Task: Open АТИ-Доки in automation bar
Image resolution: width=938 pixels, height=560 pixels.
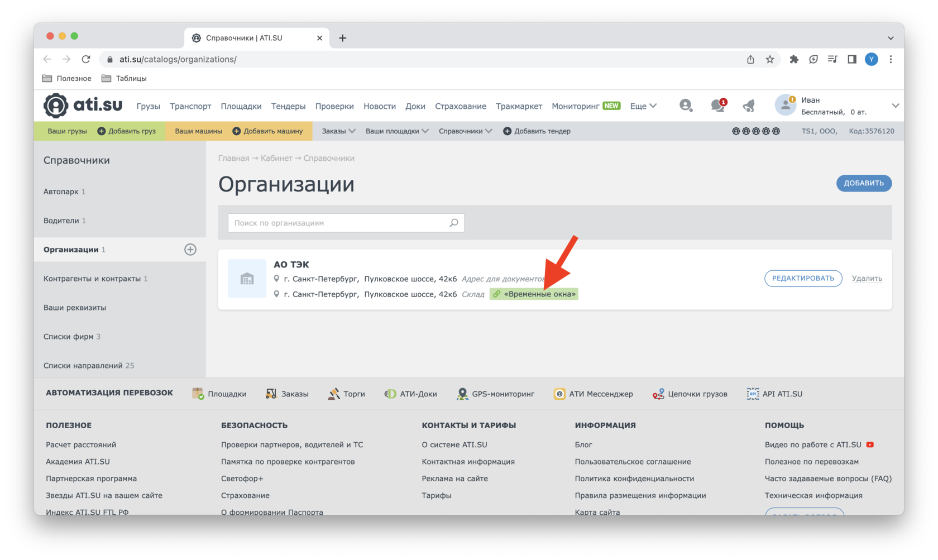Action: [x=410, y=394]
